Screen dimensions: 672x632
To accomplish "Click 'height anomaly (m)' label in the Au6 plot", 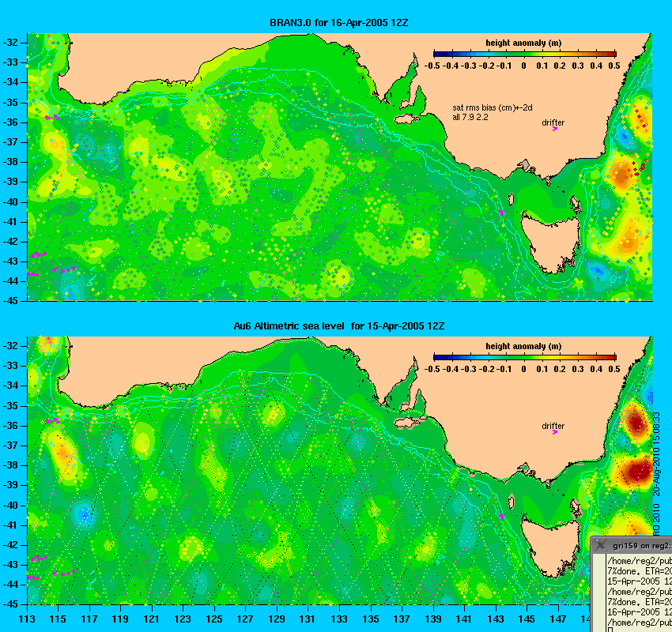I will click(x=523, y=346).
